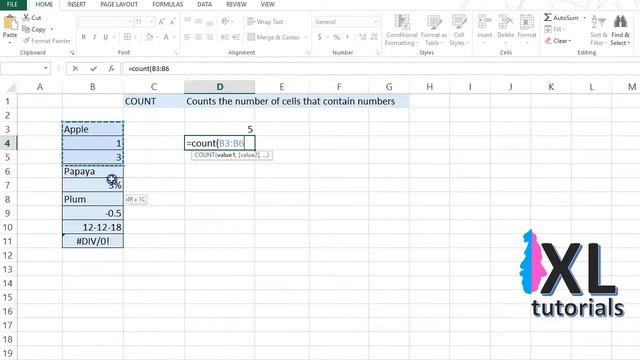640x360 pixels.
Task: Click the Fill Color bucket
Action: (149, 37)
